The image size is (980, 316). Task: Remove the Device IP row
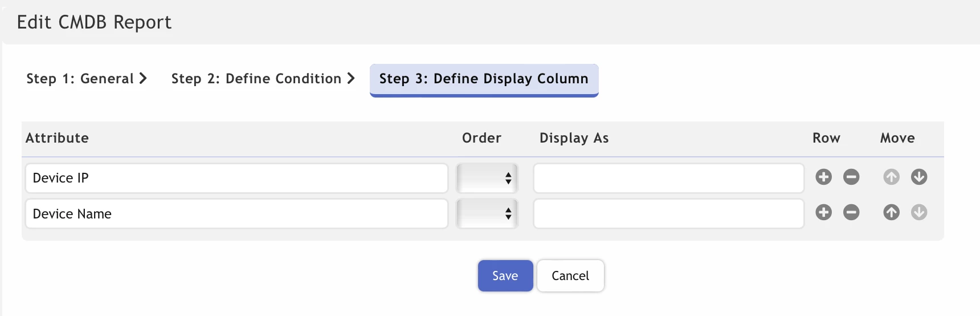851,177
